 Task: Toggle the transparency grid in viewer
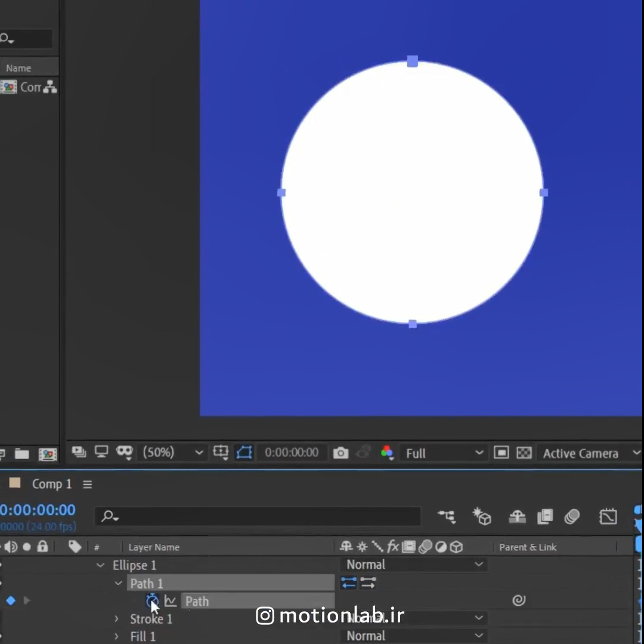click(x=524, y=453)
